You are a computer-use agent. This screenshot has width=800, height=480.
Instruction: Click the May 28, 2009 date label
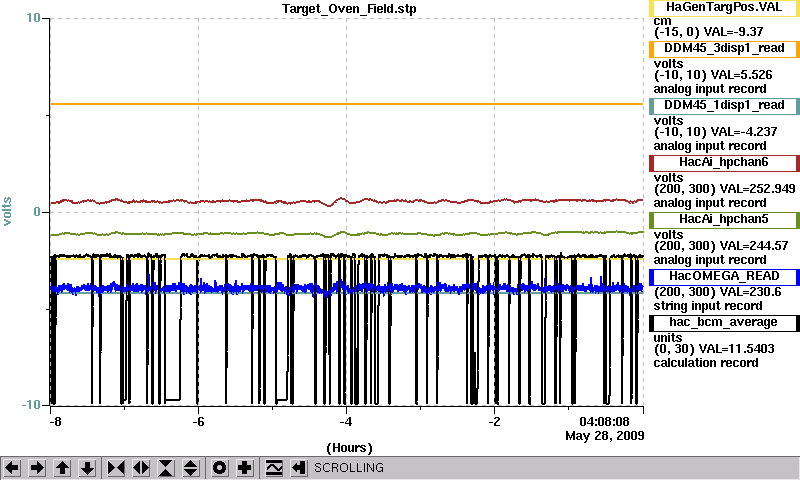pos(605,436)
